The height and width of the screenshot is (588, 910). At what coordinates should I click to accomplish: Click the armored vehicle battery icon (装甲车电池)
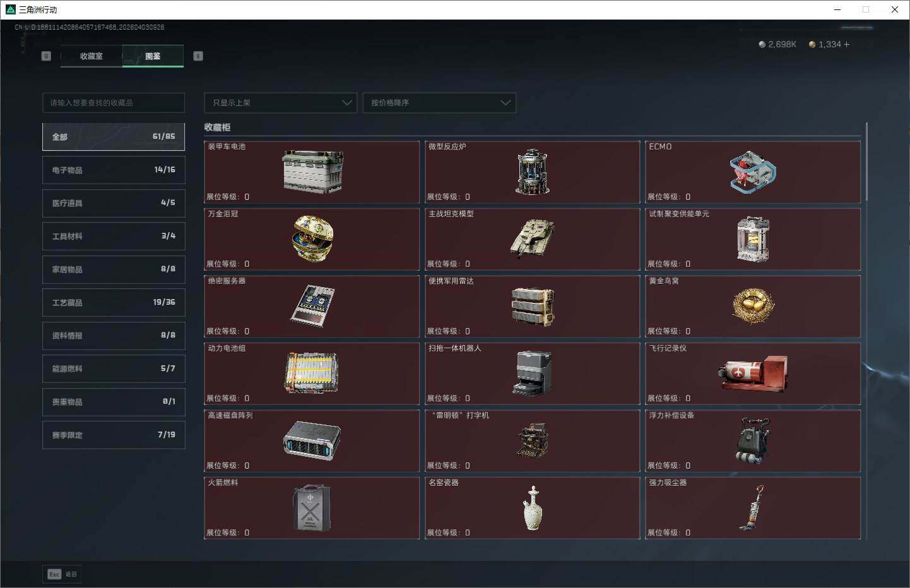click(312, 171)
